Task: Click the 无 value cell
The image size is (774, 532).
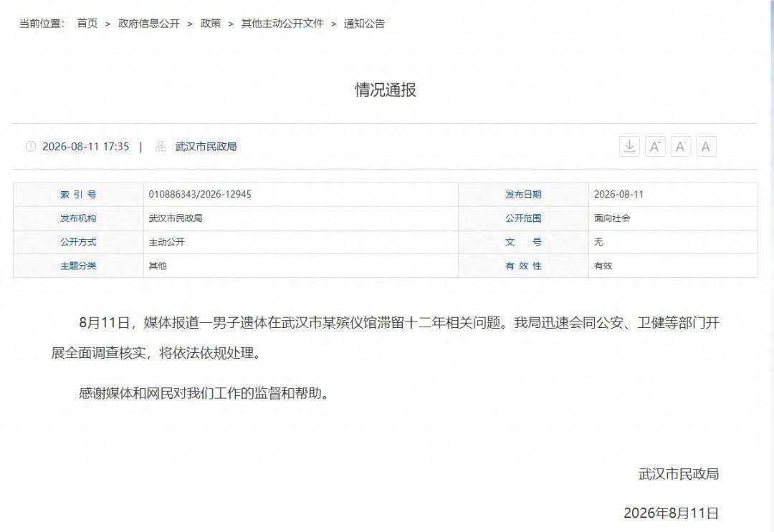Action: (x=673, y=241)
